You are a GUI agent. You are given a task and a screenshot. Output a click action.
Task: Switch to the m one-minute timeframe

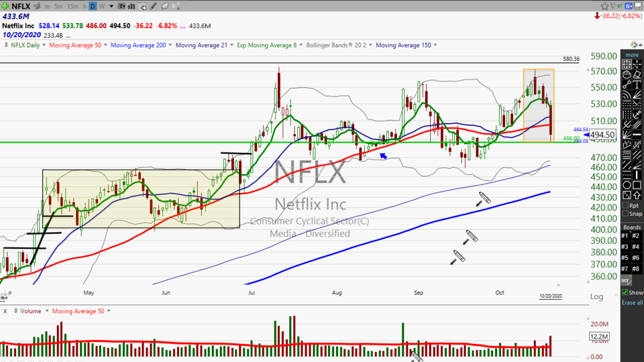[x=48, y=6]
